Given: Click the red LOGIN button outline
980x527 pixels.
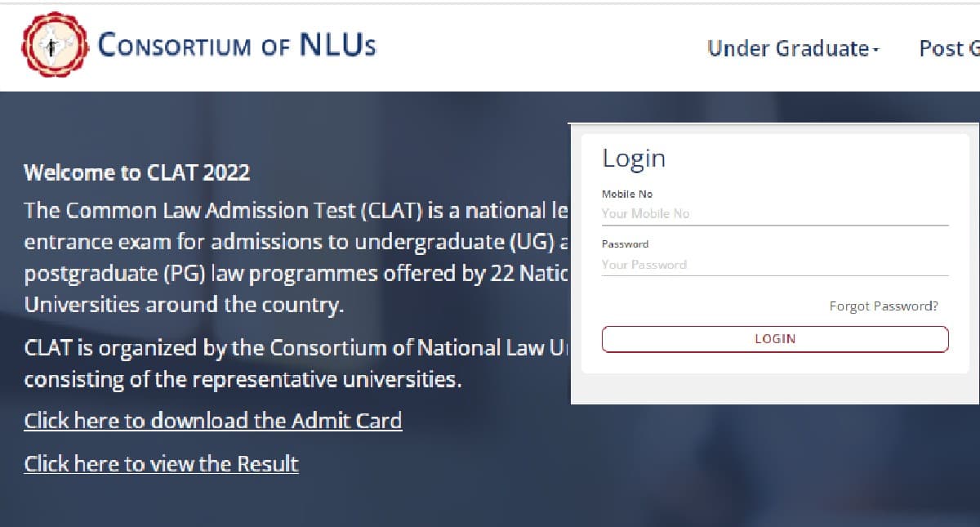Looking at the screenshot, I should pyautogui.click(x=774, y=338).
